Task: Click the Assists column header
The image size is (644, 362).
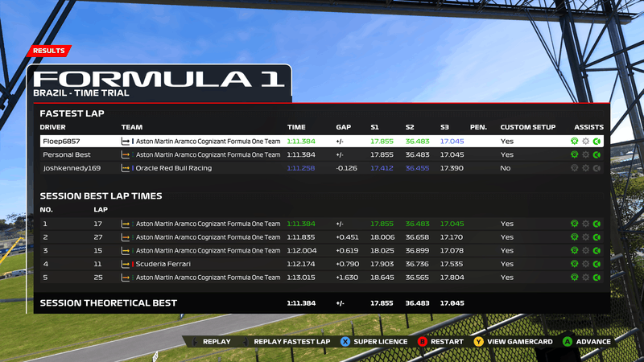Action: [x=589, y=127]
